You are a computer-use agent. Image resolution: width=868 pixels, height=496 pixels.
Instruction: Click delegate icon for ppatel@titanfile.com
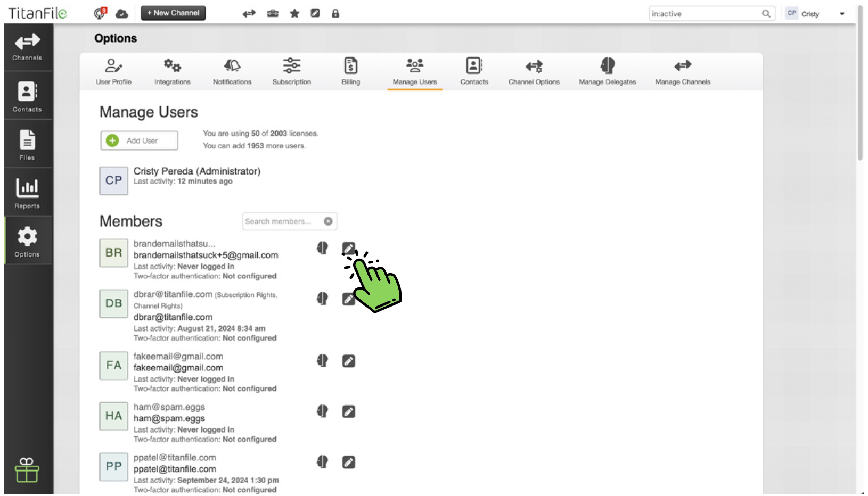(322, 462)
